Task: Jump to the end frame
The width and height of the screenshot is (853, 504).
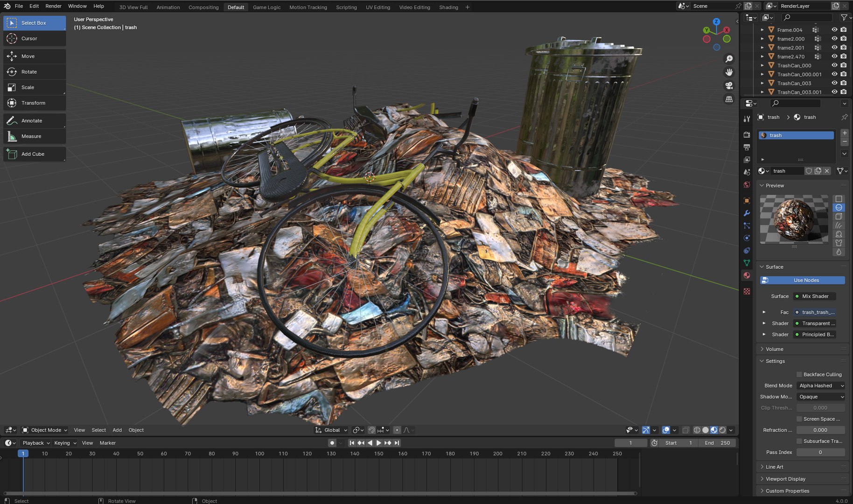Action: (x=397, y=443)
